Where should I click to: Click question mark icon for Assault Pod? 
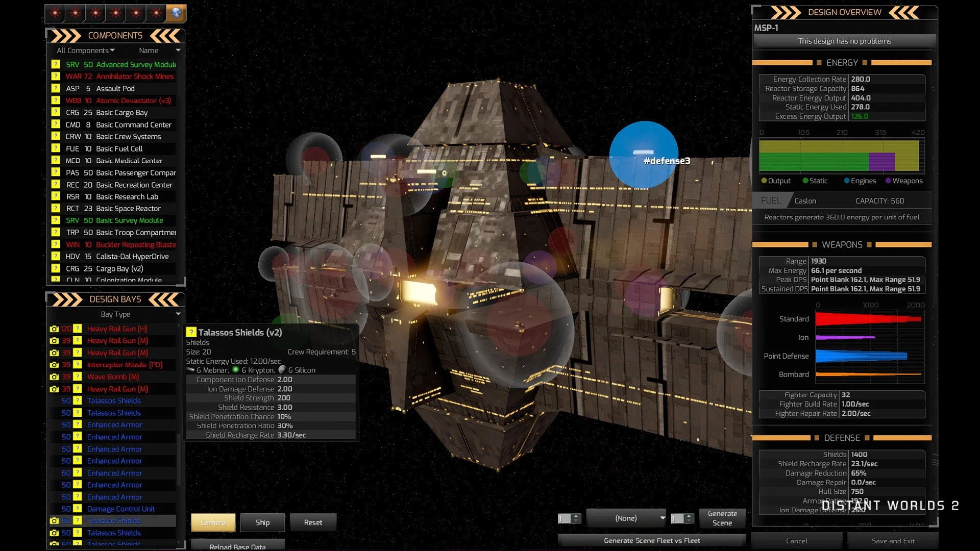pyautogui.click(x=56, y=89)
